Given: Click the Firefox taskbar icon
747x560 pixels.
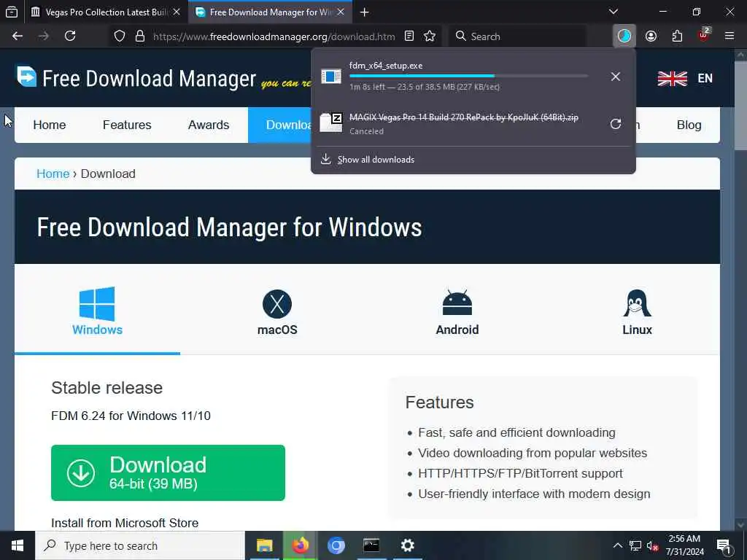Looking at the screenshot, I should point(300,545).
